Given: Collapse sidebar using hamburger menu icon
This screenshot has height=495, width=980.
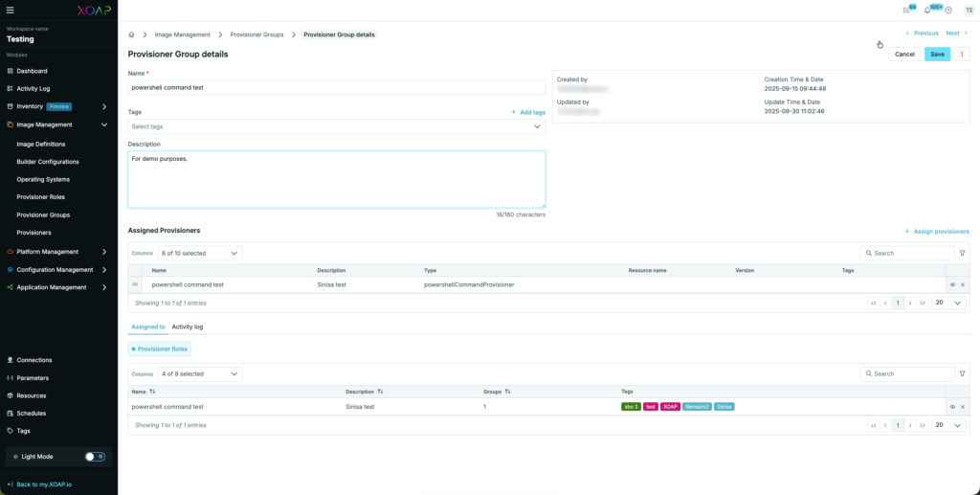Looking at the screenshot, I should click(11, 10).
